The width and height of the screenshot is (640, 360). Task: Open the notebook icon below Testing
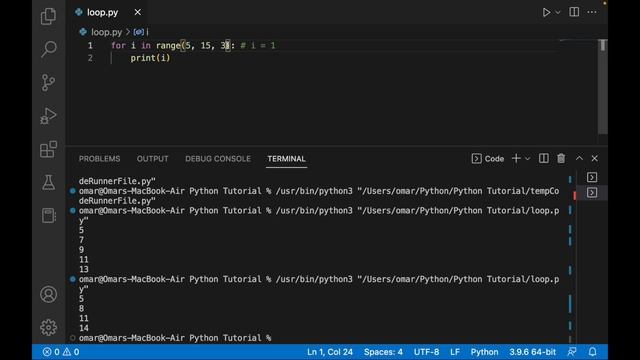click(x=48, y=216)
